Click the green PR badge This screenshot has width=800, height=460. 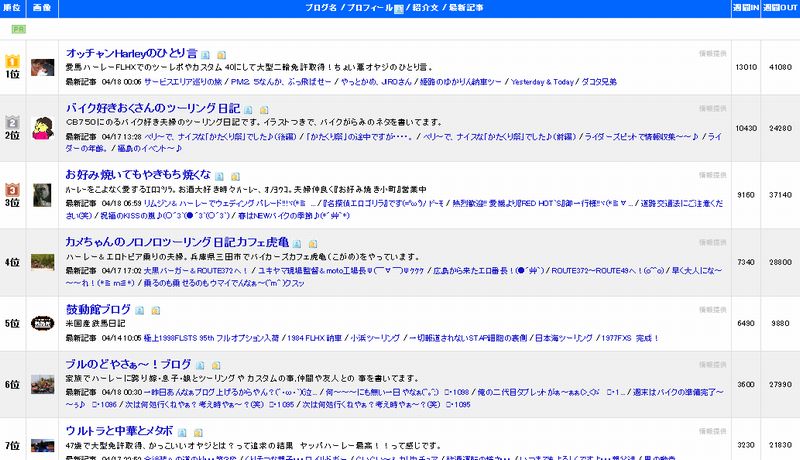click(19, 29)
